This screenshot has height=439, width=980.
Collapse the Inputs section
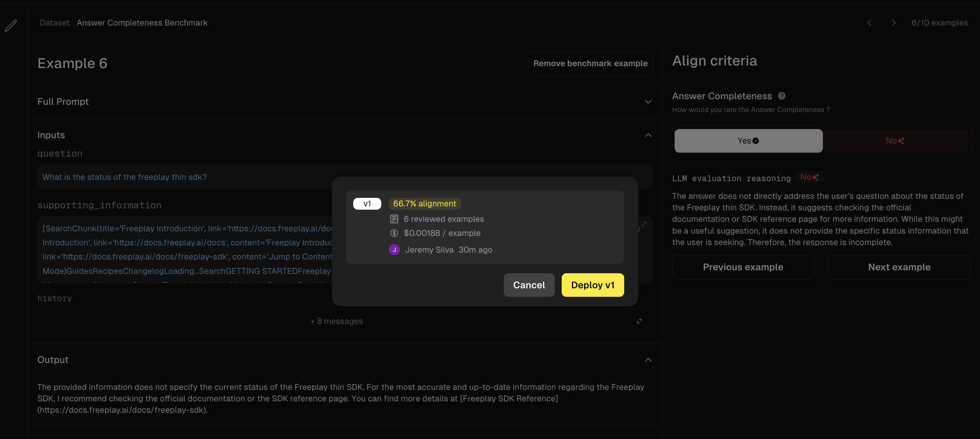coord(648,135)
